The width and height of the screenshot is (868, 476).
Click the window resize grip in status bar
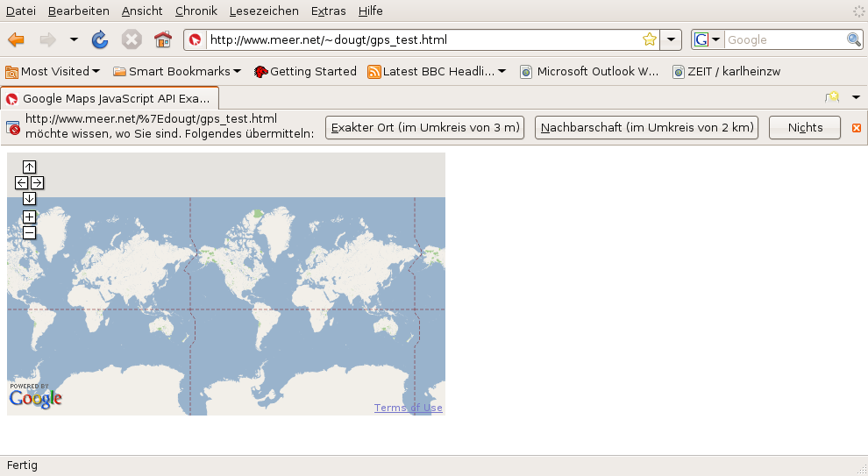[861, 469]
